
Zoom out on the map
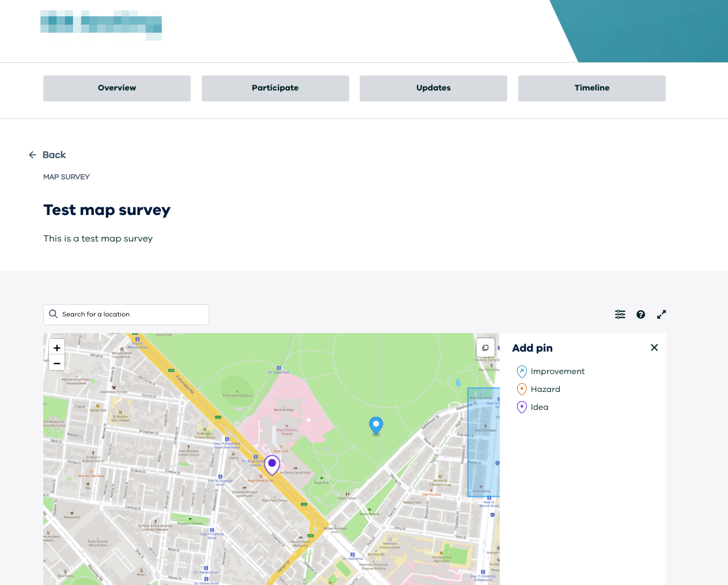[57, 363]
